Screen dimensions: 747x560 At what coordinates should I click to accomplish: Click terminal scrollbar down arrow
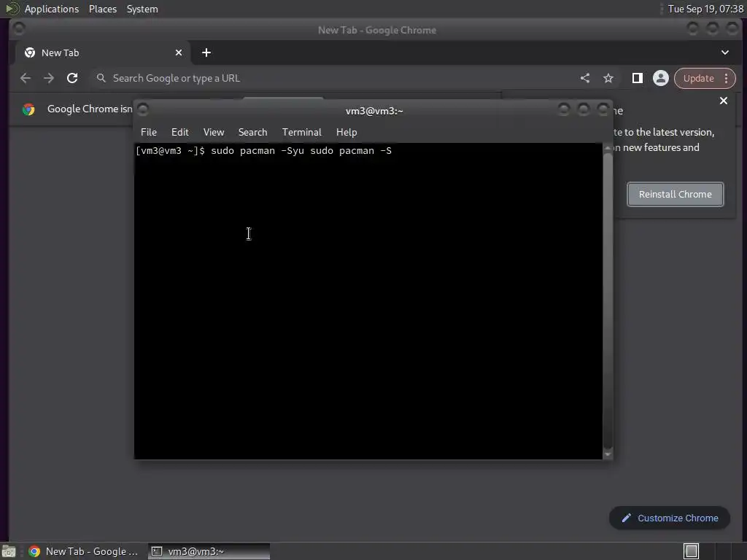click(x=608, y=455)
